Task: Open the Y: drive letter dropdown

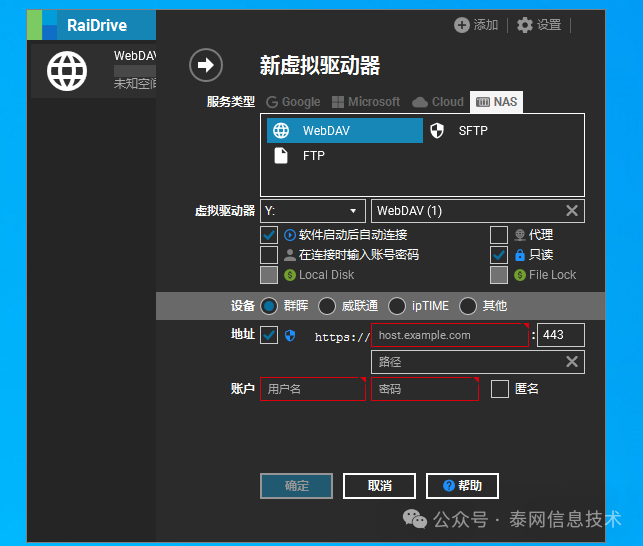Action: [313, 211]
